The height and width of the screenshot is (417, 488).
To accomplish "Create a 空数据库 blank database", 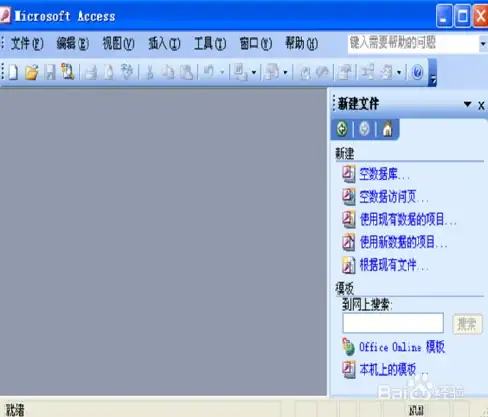I will [384, 174].
